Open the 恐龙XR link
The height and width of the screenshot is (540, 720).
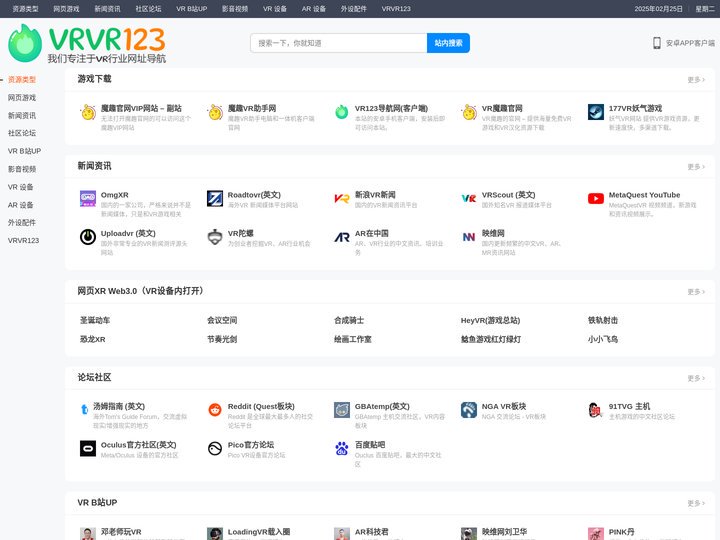pyautogui.click(x=92, y=339)
